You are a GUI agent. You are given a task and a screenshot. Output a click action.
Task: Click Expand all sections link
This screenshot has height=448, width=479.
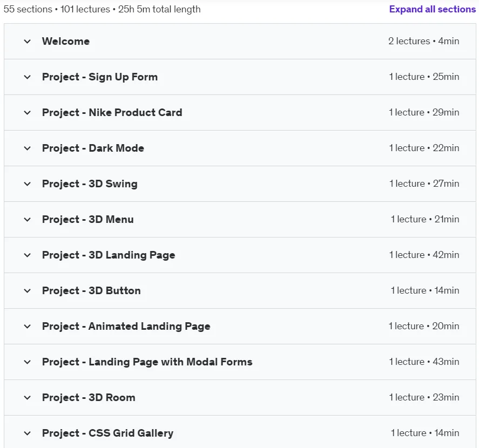pyautogui.click(x=432, y=9)
